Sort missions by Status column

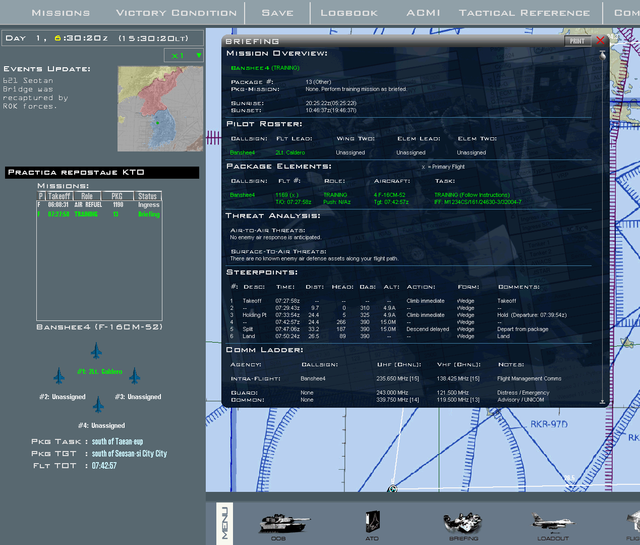click(147, 196)
